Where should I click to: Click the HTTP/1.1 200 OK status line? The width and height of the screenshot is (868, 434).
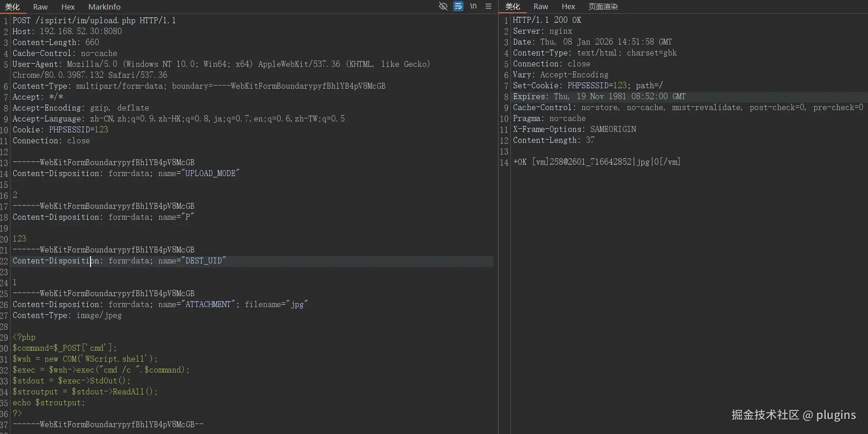pos(547,20)
